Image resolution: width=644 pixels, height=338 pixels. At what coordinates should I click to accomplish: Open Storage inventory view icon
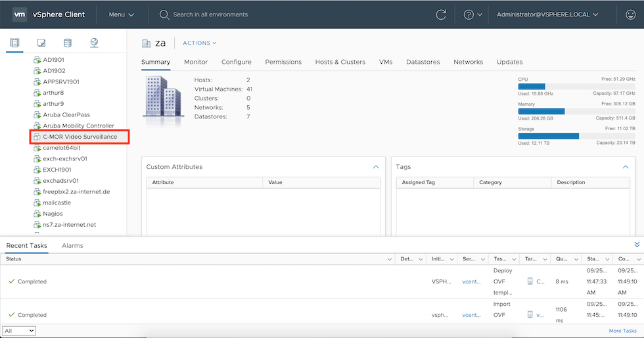68,43
